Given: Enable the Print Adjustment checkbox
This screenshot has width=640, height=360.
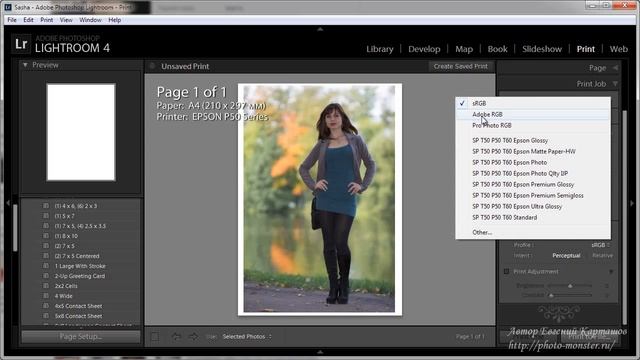Looking at the screenshot, I should point(507,271).
